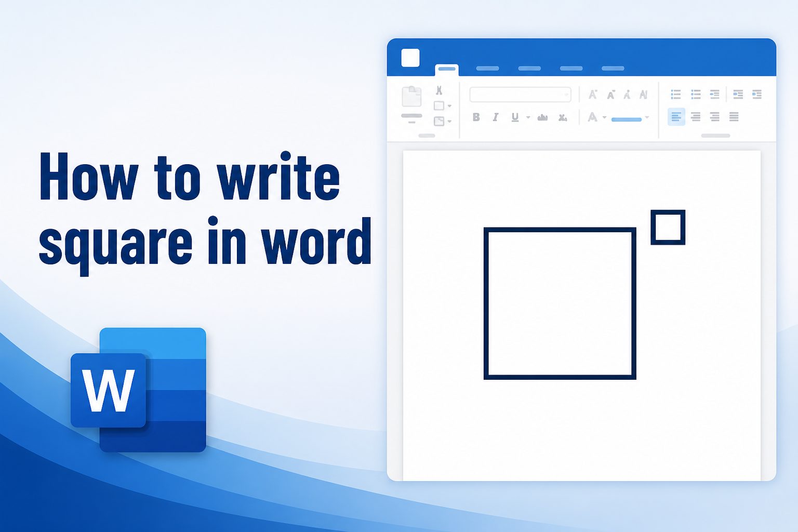Toggle Bold formatting
798x532 pixels.
pos(476,117)
